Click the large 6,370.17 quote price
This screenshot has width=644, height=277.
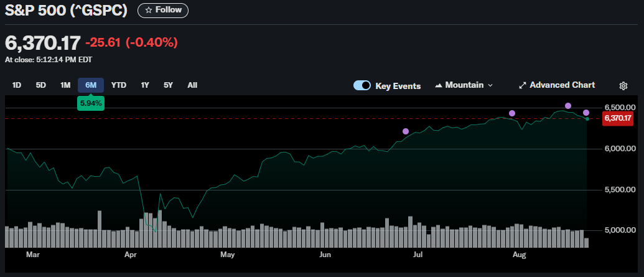(43, 43)
